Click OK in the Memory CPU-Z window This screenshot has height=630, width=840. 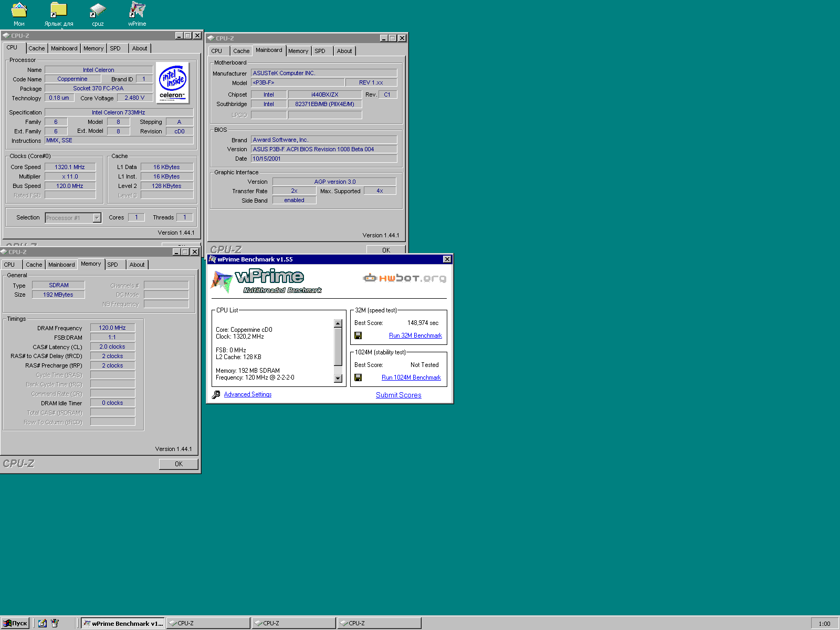click(178, 464)
